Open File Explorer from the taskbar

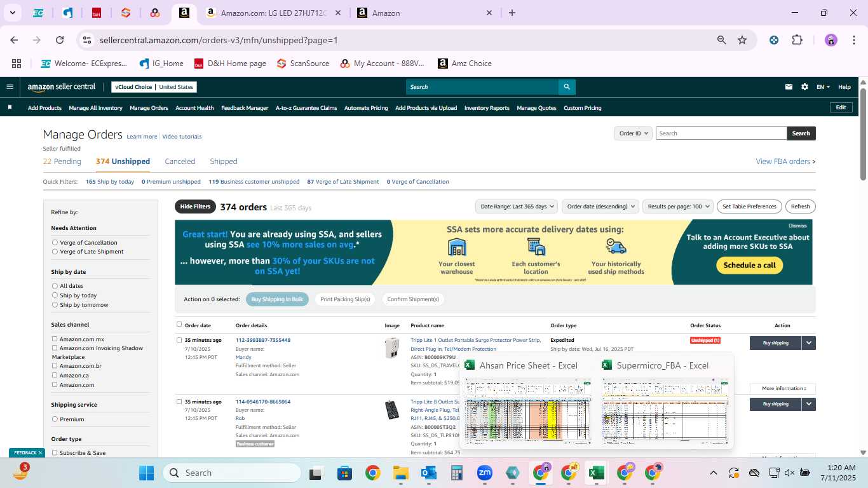coord(401,473)
